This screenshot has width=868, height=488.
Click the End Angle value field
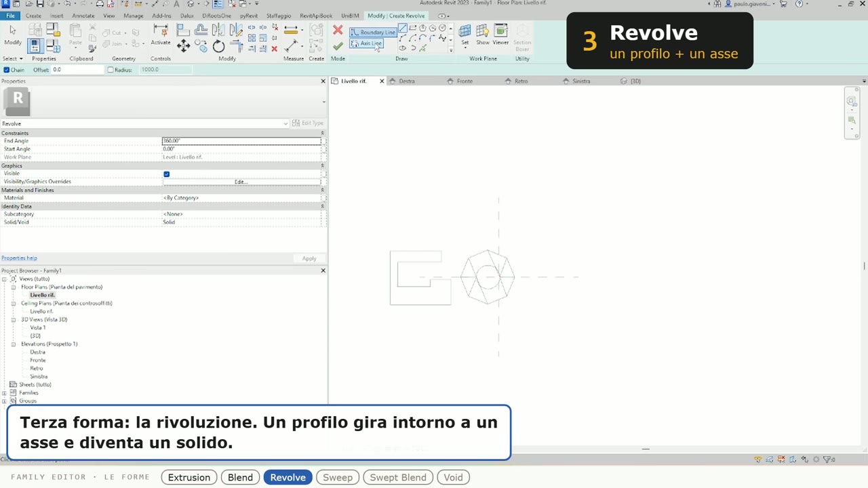[x=241, y=141]
